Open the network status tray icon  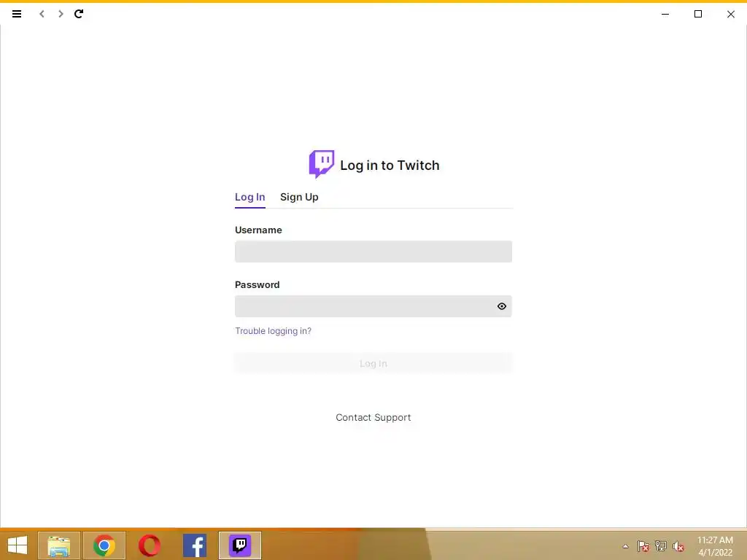(x=661, y=546)
